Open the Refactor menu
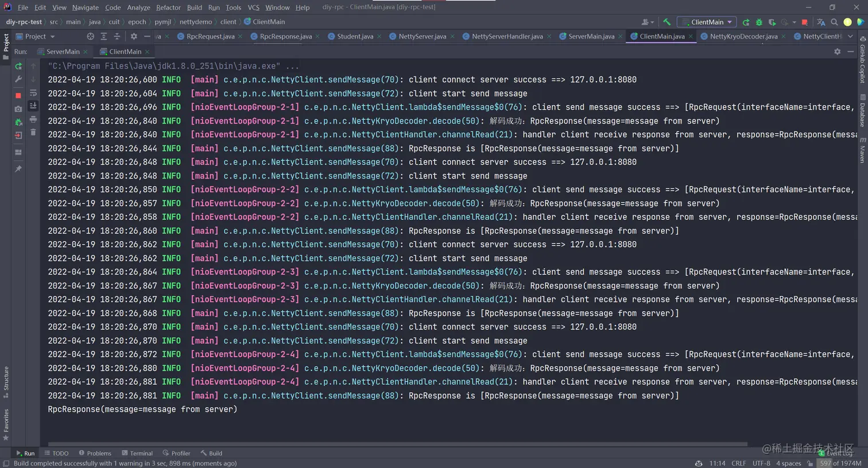This screenshot has height=468, width=868. pos(168,7)
